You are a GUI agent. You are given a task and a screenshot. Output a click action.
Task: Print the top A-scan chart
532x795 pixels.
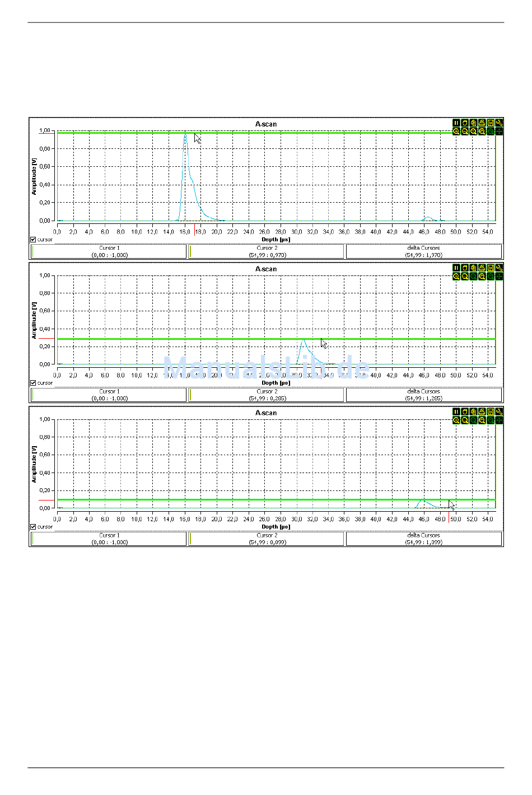tap(482, 123)
